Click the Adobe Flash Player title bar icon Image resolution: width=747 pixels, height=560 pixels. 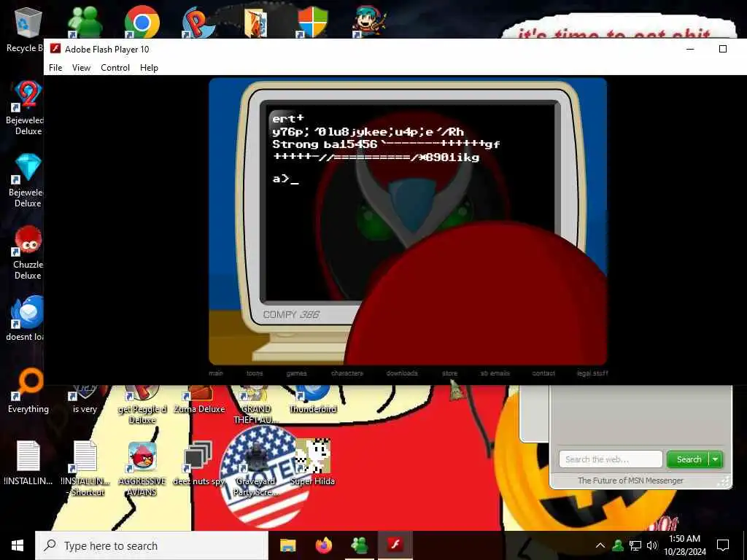click(55, 49)
